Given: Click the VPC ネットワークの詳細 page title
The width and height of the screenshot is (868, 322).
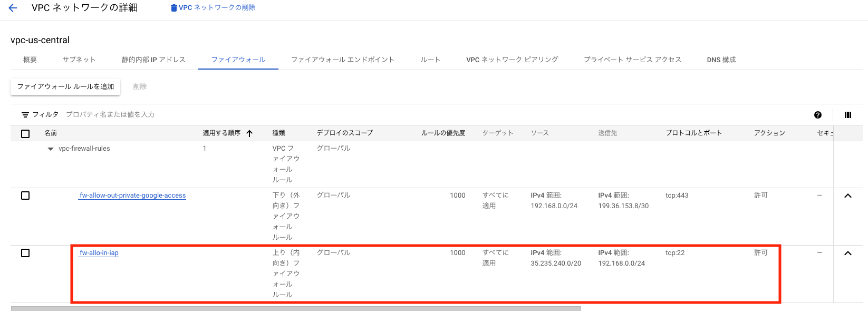Looking at the screenshot, I should click(x=84, y=8).
